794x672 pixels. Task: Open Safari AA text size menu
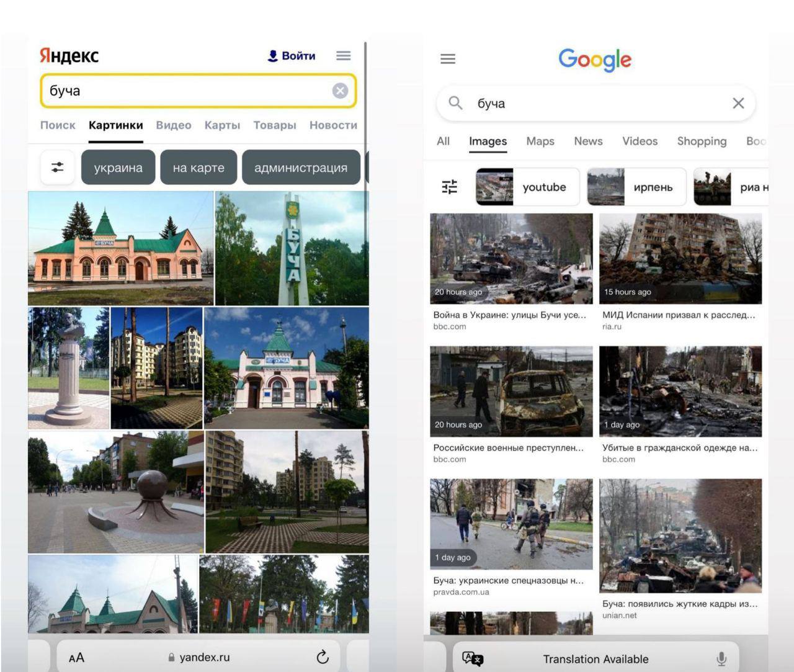76,658
